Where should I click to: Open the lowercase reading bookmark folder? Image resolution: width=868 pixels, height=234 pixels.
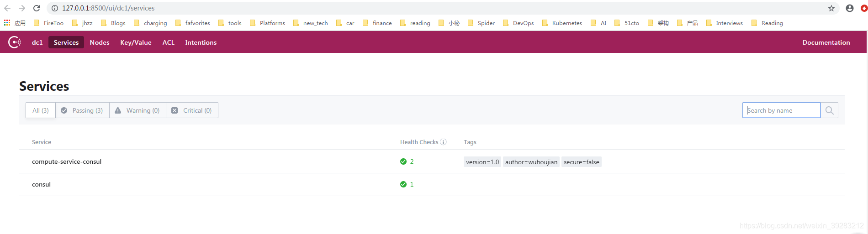(x=415, y=23)
